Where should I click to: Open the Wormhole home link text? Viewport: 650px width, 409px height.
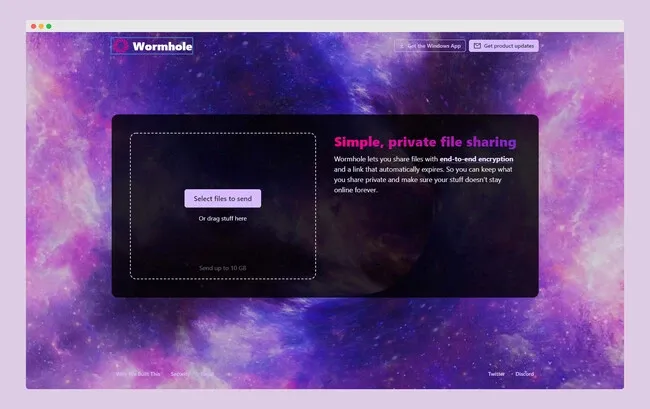162,46
